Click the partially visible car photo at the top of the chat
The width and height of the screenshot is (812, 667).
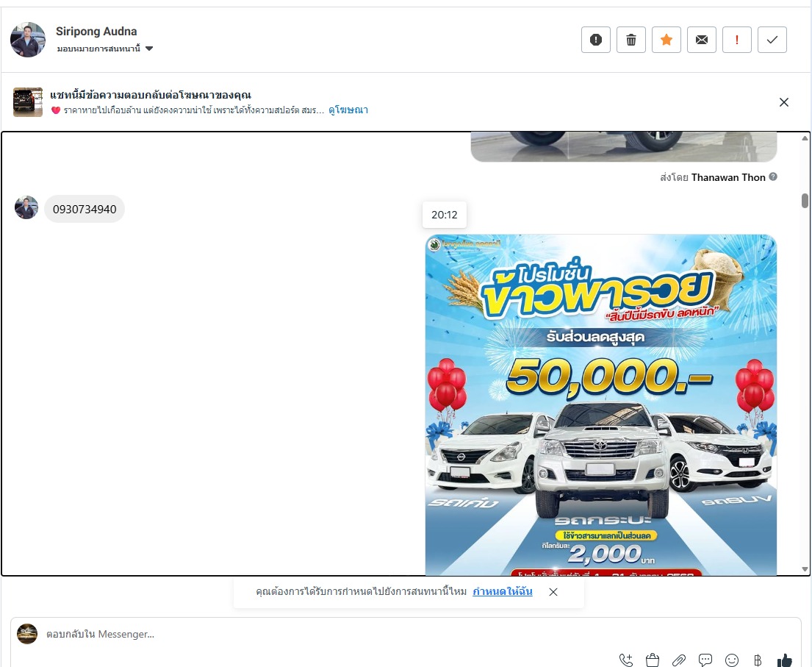tap(623, 146)
